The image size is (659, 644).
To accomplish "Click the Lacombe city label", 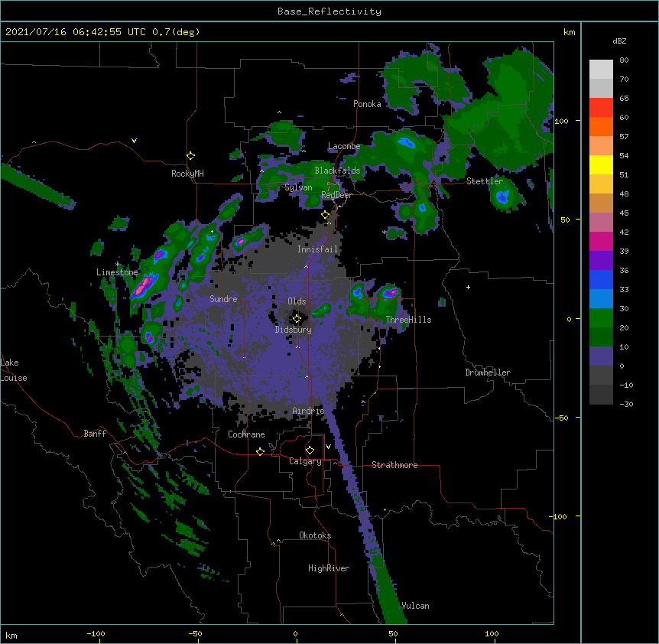I will tap(344, 146).
